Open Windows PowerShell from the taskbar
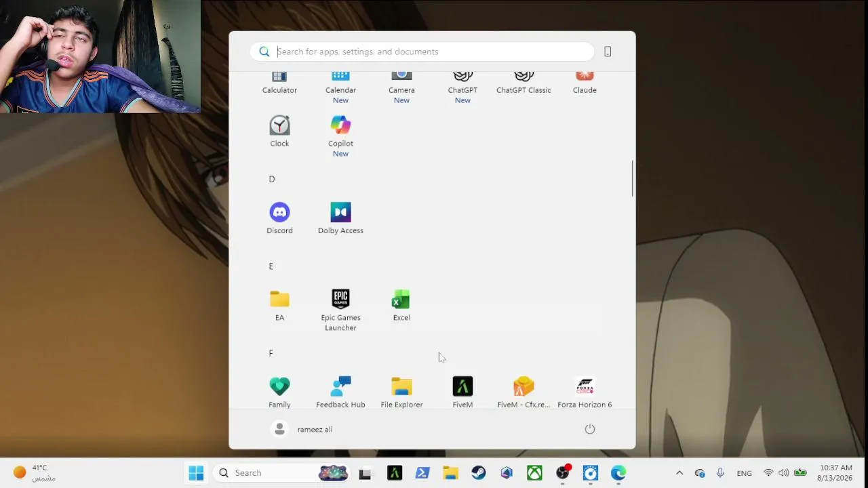Viewport: 868px width, 488px height. click(x=422, y=473)
